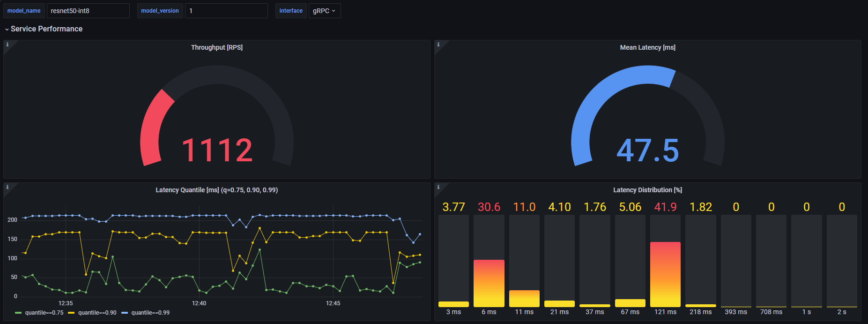Toggle the quantile==0.75 legend series
Image resolution: width=868 pixels, height=324 pixels.
tap(44, 313)
